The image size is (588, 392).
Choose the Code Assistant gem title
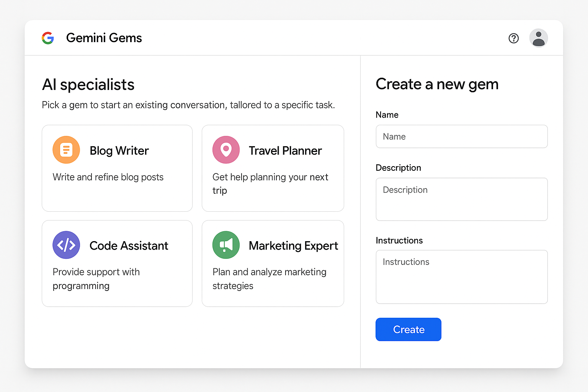(x=129, y=246)
